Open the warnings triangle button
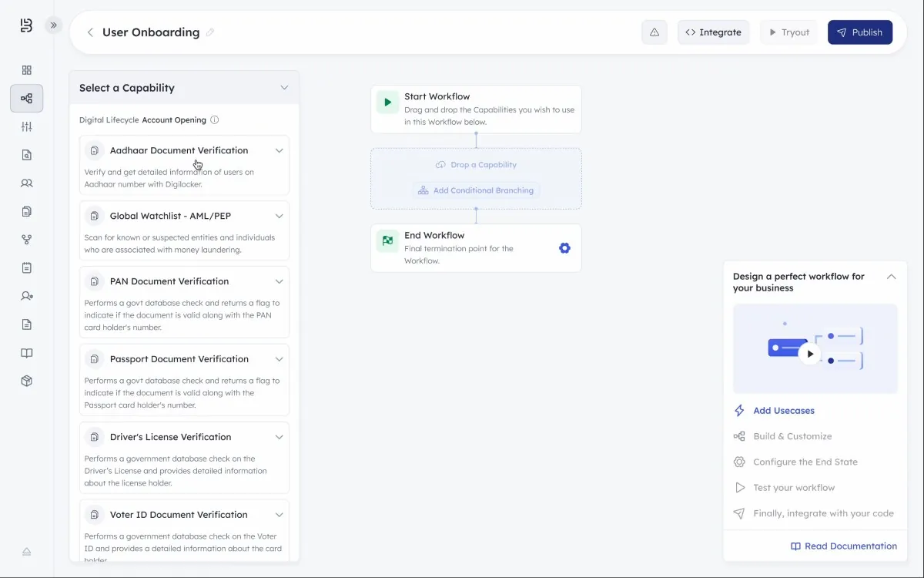Screen dimensions: 924x578 click(x=654, y=32)
